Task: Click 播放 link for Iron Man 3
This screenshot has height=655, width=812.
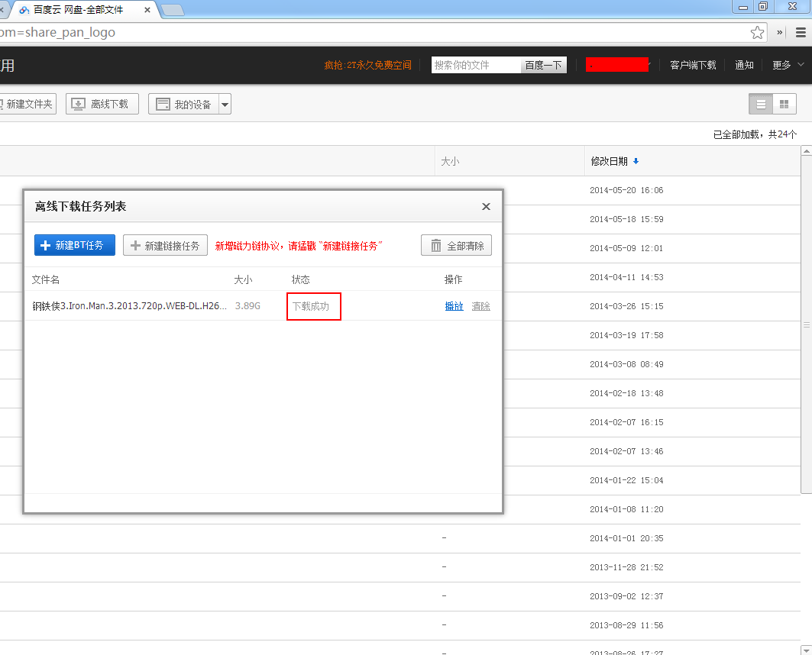Action: pos(454,306)
